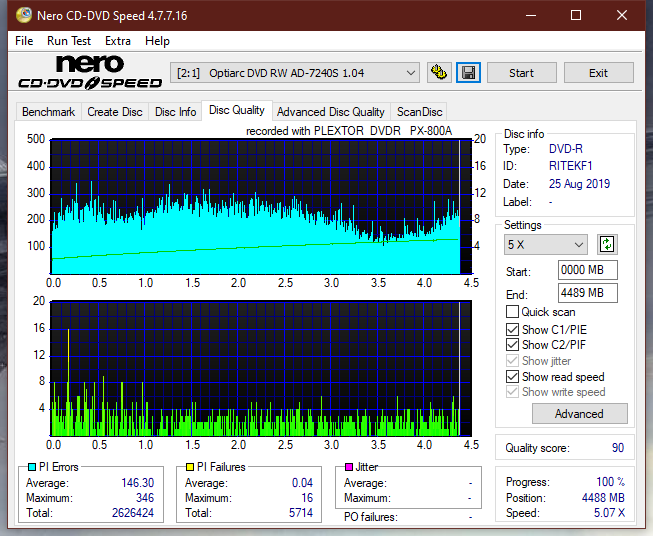The width and height of the screenshot is (653, 536).
Task: Select the Disc Quality tab
Action: (237, 110)
